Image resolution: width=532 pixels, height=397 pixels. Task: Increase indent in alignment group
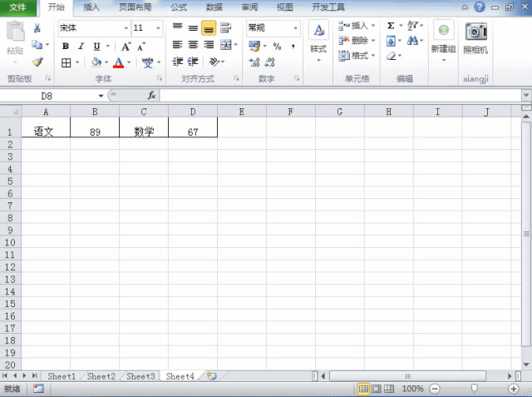193,62
